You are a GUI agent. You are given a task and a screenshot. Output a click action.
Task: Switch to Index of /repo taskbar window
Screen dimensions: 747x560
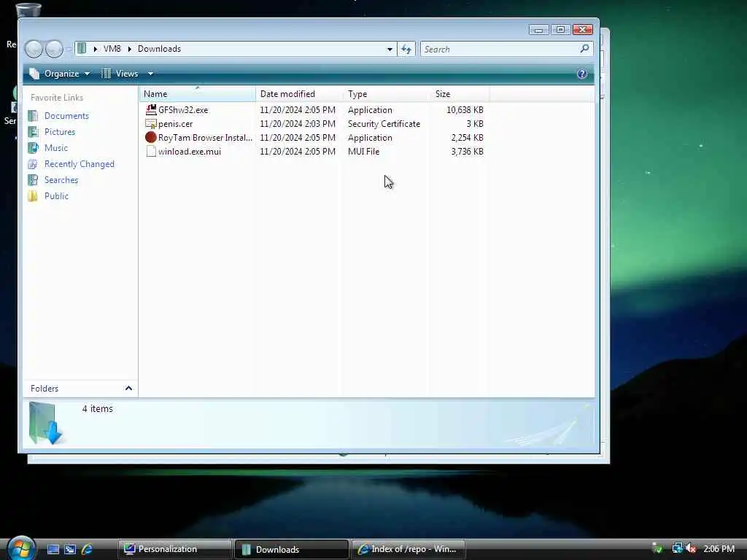[409, 549]
